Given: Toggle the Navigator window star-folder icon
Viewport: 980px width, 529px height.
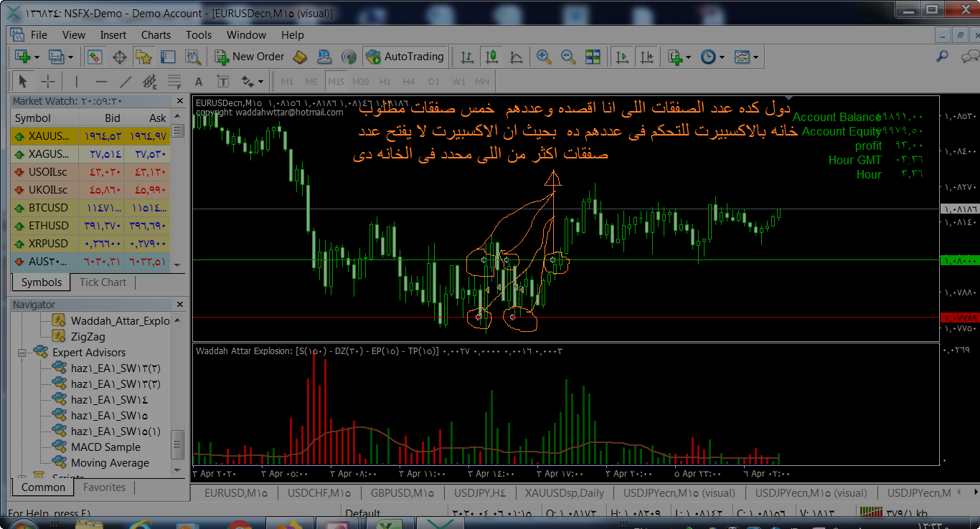Looking at the screenshot, I should [x=143, y=57].
